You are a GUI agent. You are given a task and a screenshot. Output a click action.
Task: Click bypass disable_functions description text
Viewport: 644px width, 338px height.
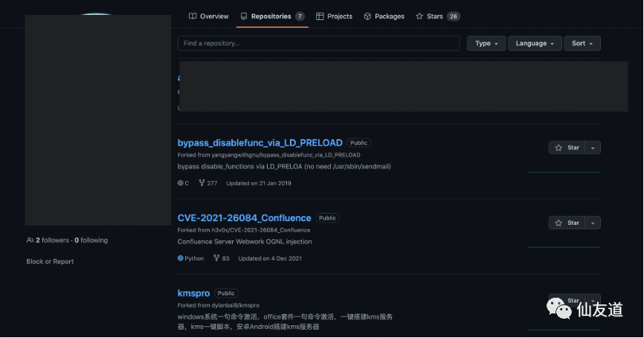coord(284,167)
